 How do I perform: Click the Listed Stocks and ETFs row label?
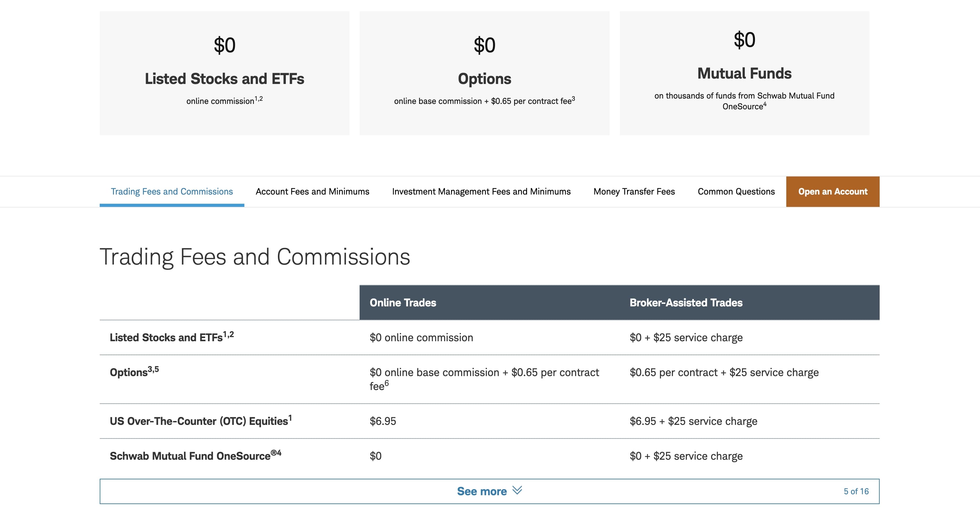click(172, 337)
